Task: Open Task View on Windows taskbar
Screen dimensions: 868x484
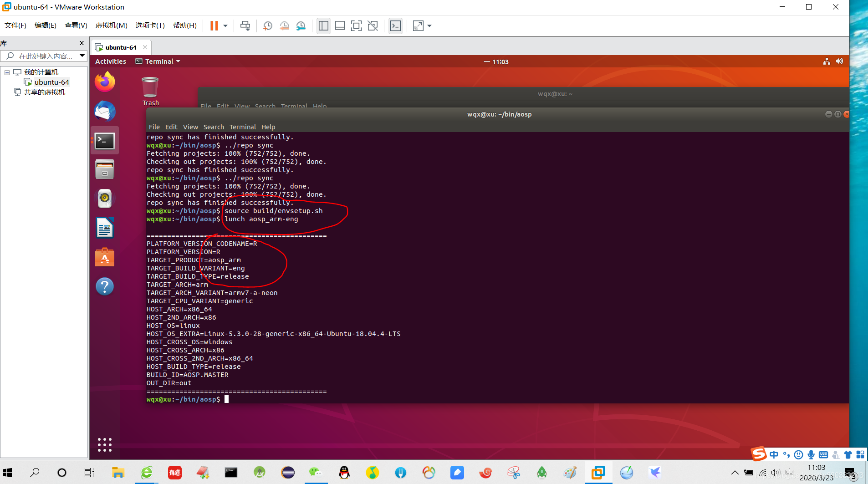Action: tap(89, 473)
